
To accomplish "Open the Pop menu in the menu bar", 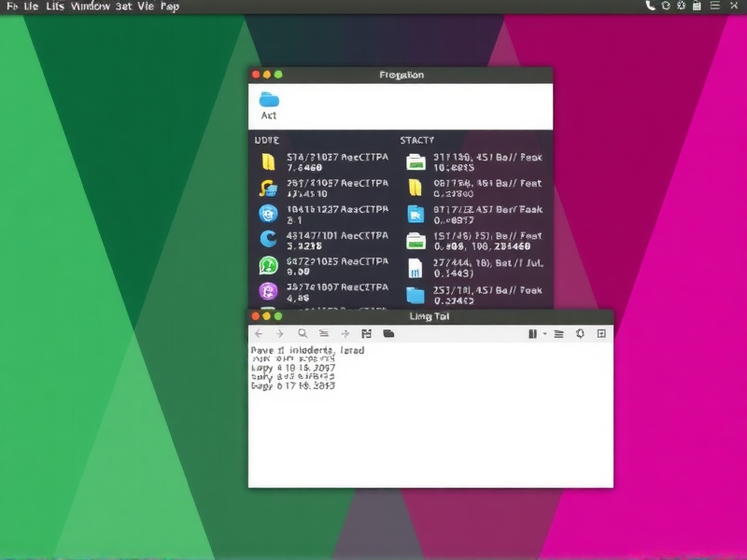I will pyautogui.click(x=169, y=7).
